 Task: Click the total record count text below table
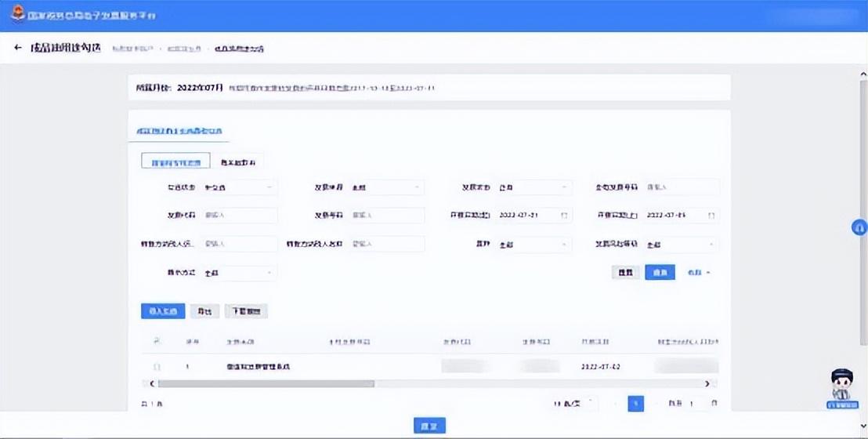pos(152,404)
